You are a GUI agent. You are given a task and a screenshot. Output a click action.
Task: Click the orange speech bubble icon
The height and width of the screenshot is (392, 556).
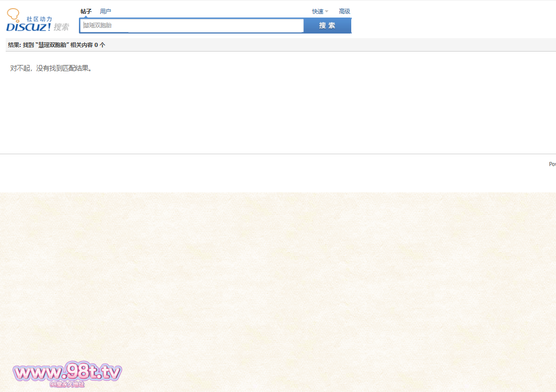[13, 14]
